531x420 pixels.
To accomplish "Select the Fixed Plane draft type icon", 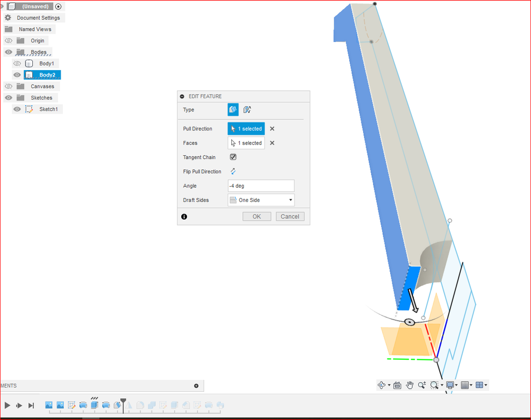I will pos(233,110).
